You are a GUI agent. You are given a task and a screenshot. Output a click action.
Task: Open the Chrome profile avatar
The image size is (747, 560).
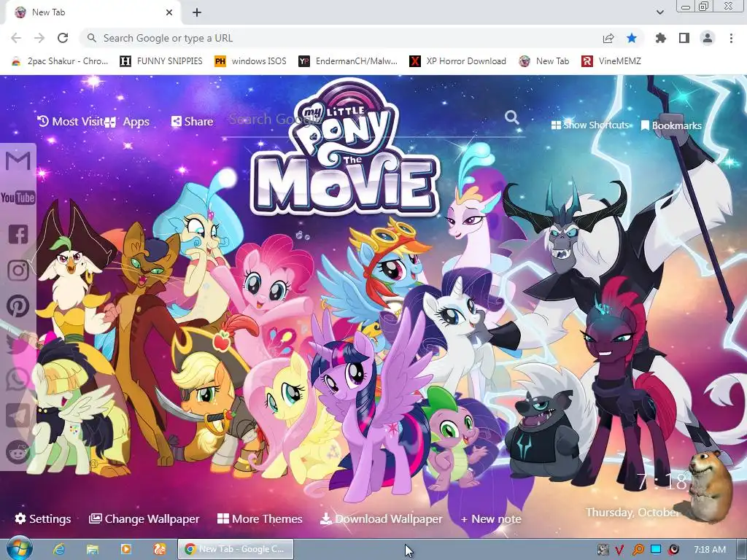pyautogui.click(x=708, y=38)
